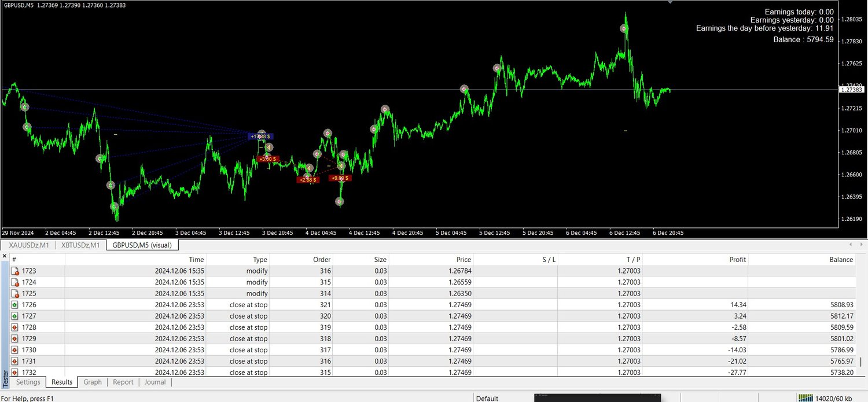Viewport: 868px width, 402px height.
Task: Click the red down-arrow icon in row 1732
Action: (15, 373)
